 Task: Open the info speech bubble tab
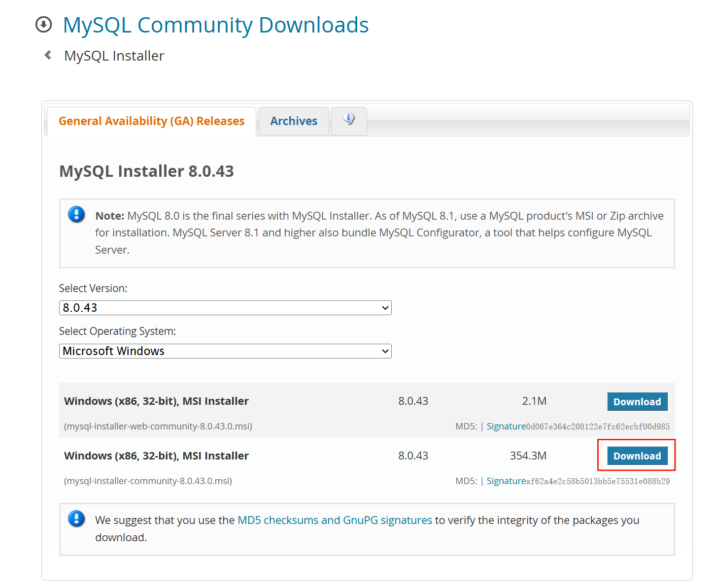click(x=349, y=120)
